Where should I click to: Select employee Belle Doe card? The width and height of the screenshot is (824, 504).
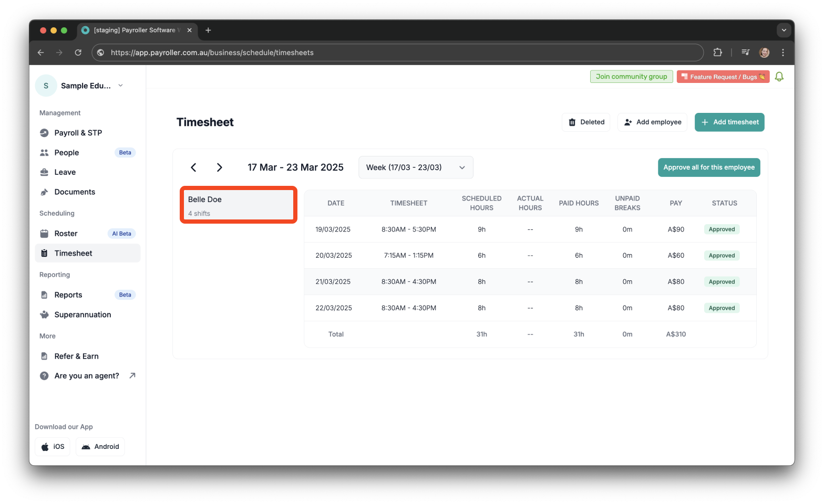click(239, 205)
